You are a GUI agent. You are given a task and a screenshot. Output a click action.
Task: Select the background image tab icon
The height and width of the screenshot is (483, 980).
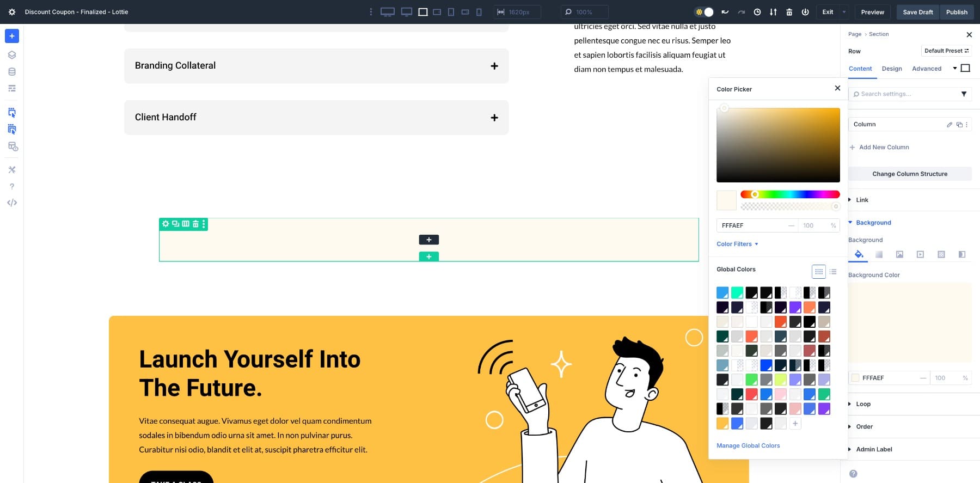click(899, 254)
